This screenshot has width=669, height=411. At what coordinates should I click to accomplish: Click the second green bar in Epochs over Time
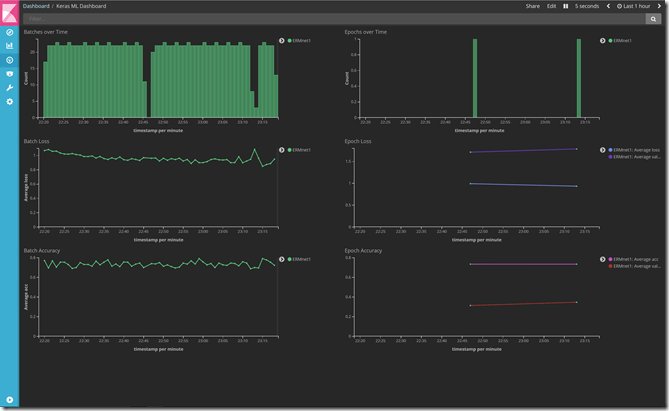click(579, 78)
